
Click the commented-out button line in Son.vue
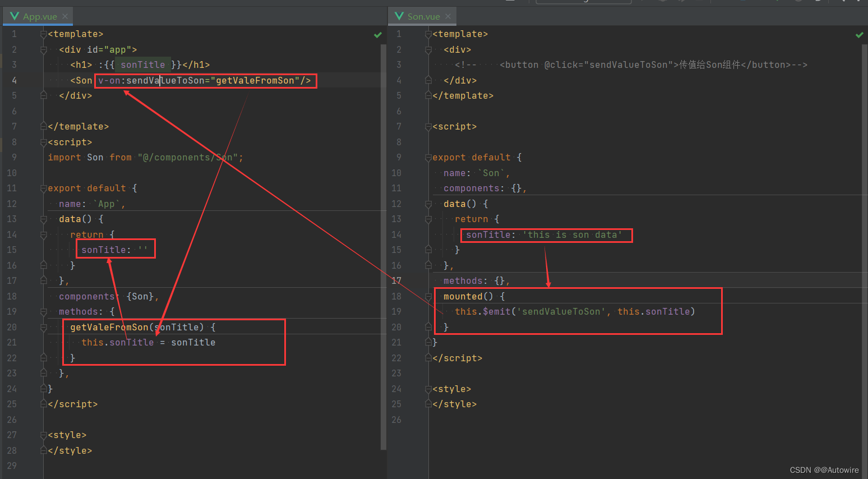point(631,65)
